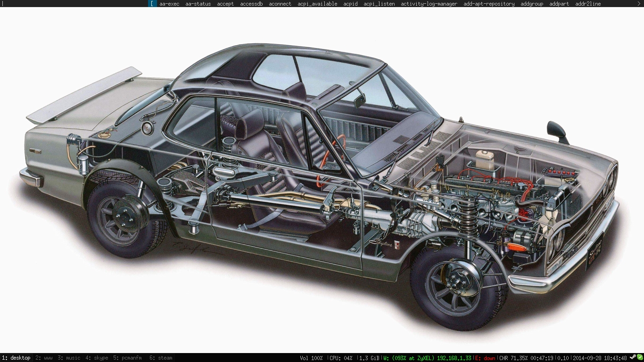Select aa-exec in dmenu list
644x362 pixels.
coord(169,4)
